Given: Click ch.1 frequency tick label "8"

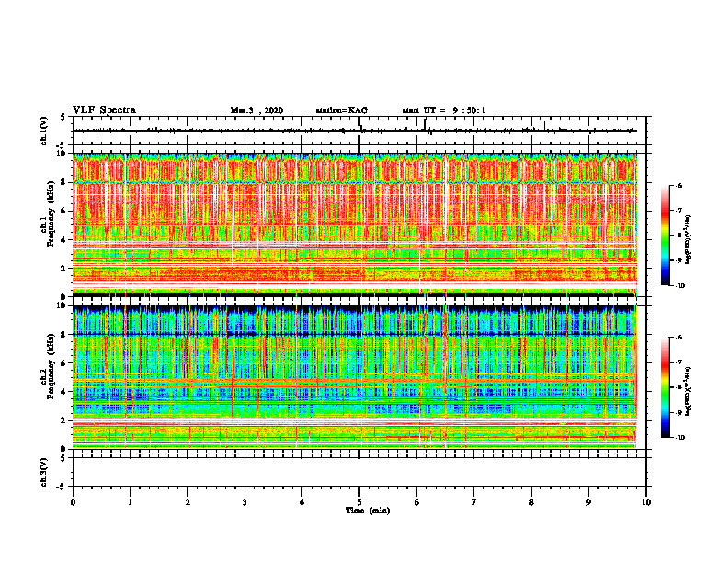Looking at the screenshot, I should click(x=64, y=182).
